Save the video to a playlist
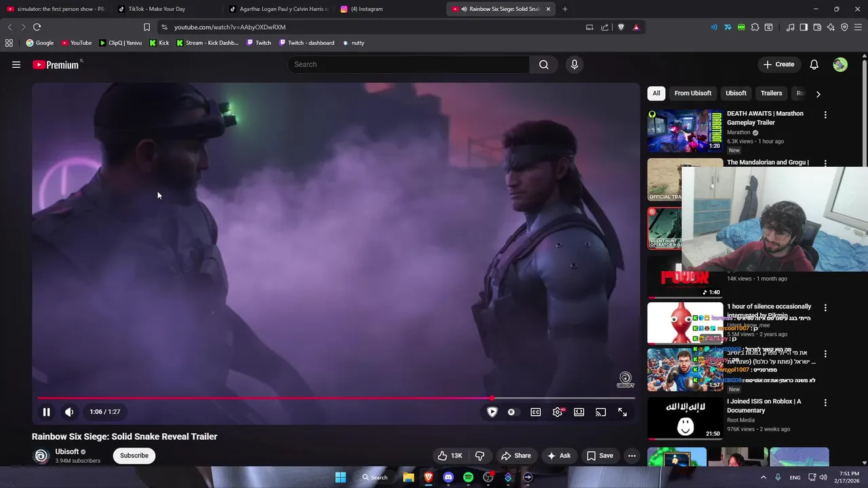This screenshot has height=488, width=868. click(x=600, y=455)
